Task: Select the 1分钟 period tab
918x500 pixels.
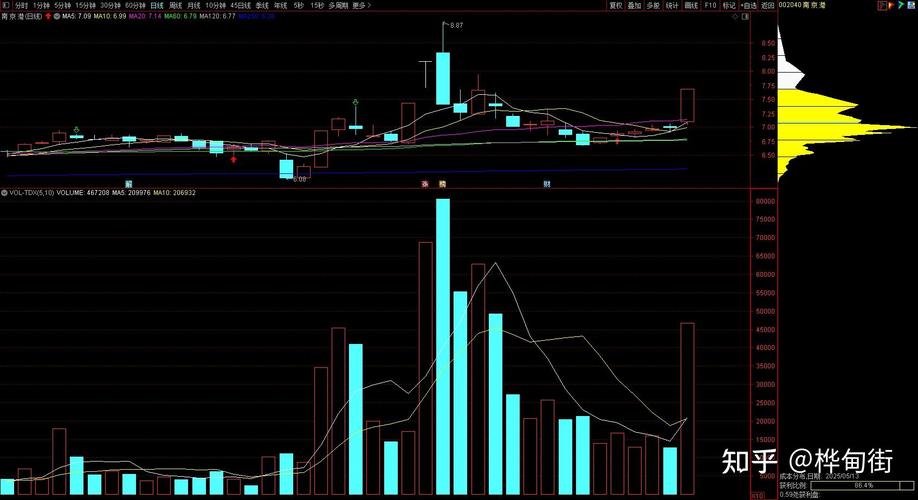Action: click(41, 5)
